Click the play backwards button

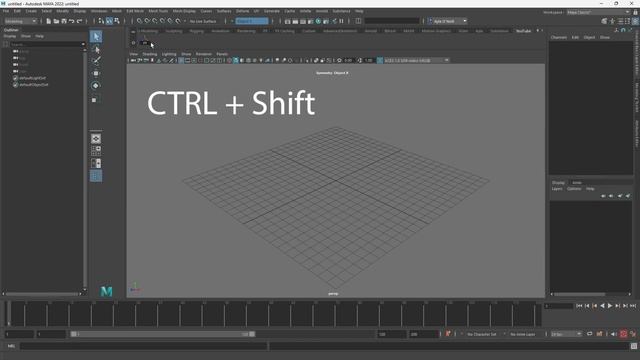point(602,306)
